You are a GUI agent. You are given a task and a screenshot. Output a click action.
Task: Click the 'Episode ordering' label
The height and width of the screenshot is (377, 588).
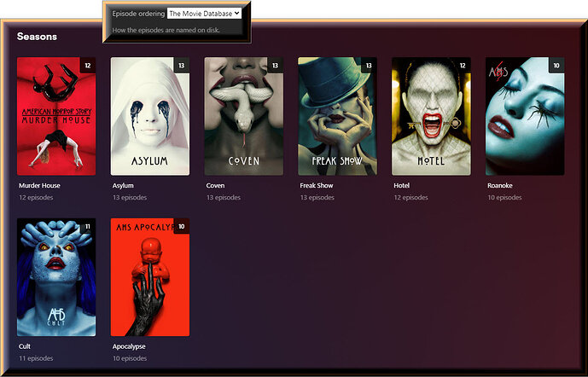point(138,14)
